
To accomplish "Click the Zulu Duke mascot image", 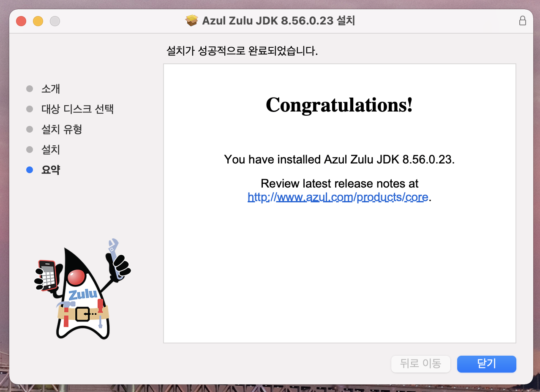I will [x=83, y=289].
